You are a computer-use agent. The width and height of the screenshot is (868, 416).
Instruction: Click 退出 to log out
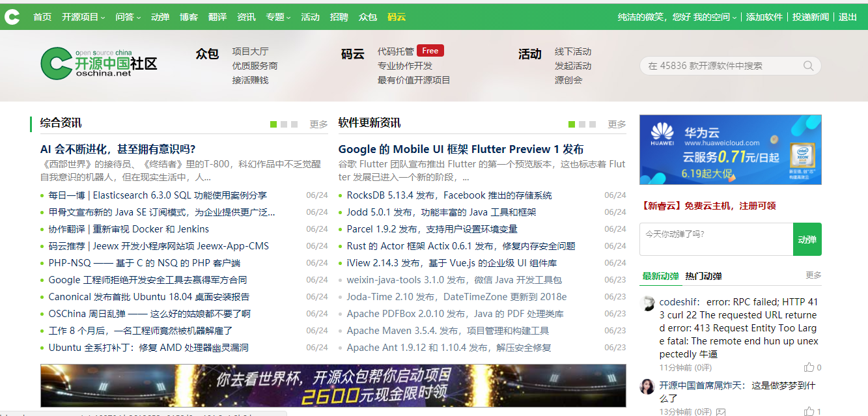(x=848, y=17)
